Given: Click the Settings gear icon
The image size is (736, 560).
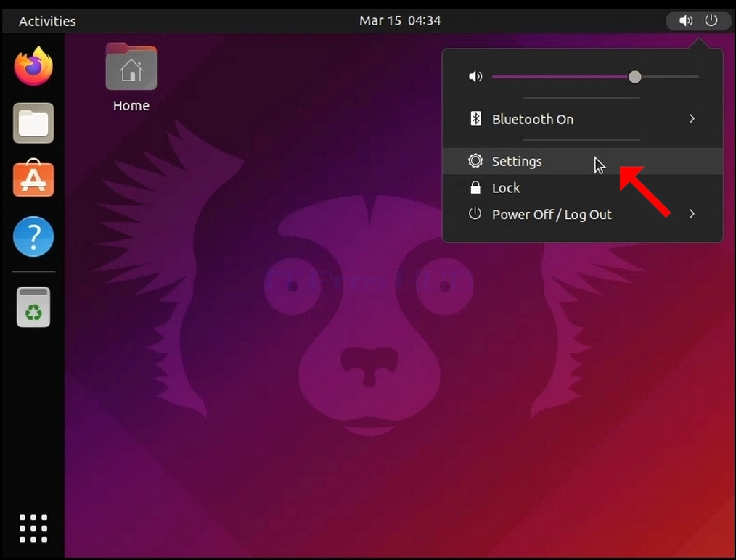Looking at the screenshot, I should (475, 161).
